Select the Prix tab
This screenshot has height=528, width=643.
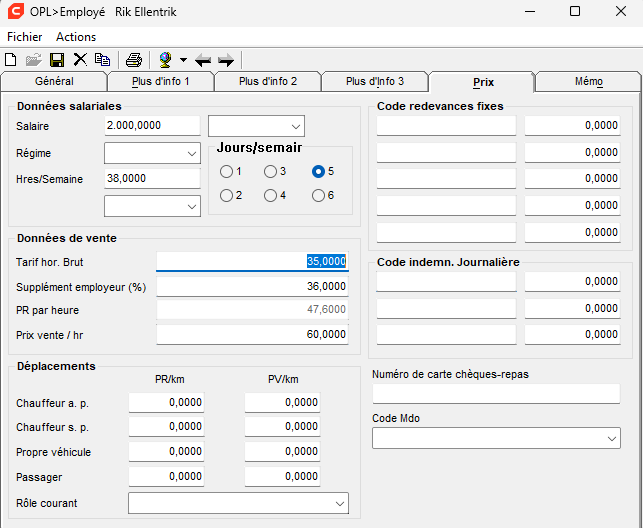click(x=483, y=82)
